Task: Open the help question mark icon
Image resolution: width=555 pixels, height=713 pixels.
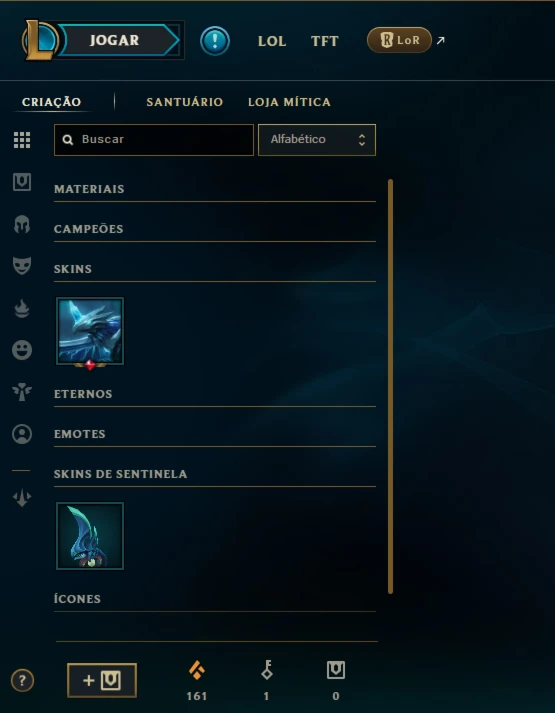Action: 22,681
